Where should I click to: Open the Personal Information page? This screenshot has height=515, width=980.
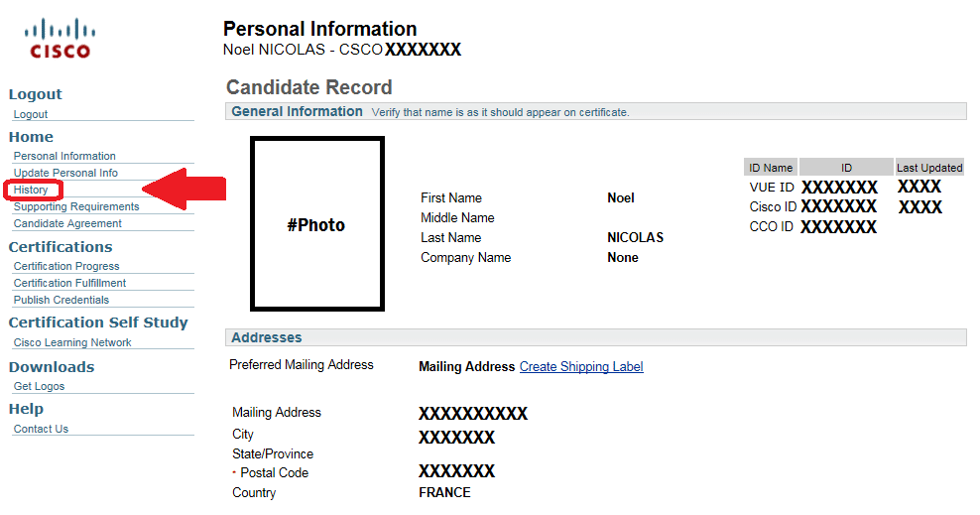[x=64, y=156]
